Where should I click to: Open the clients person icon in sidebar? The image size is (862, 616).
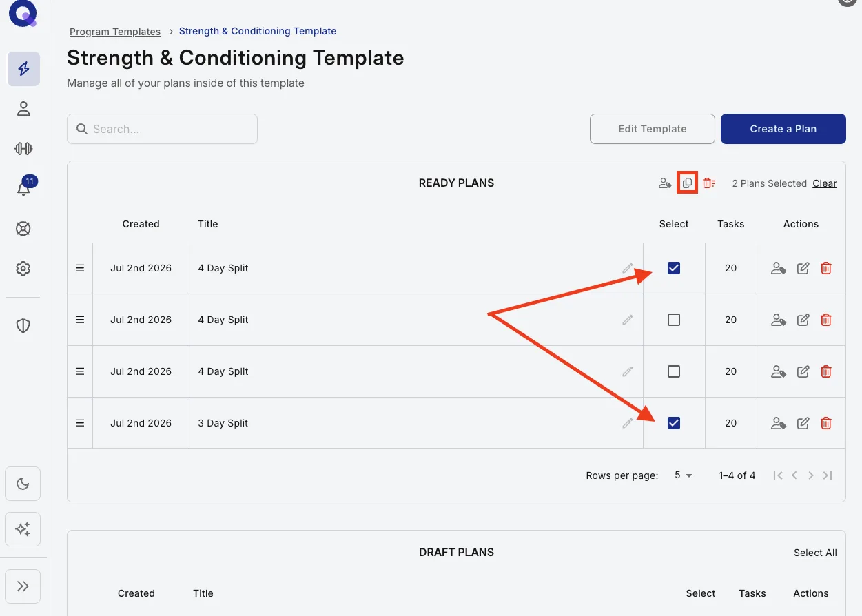23,109
